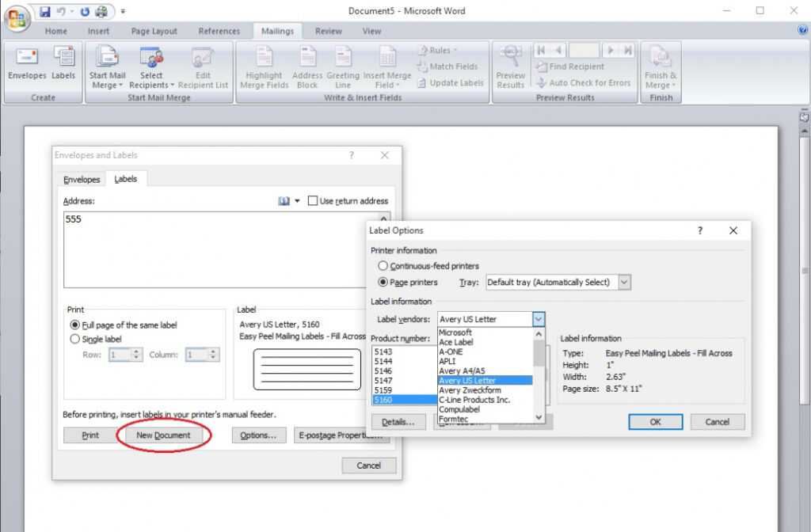Click the New Document button
The image size is (811, 532).
pos(163,435)
